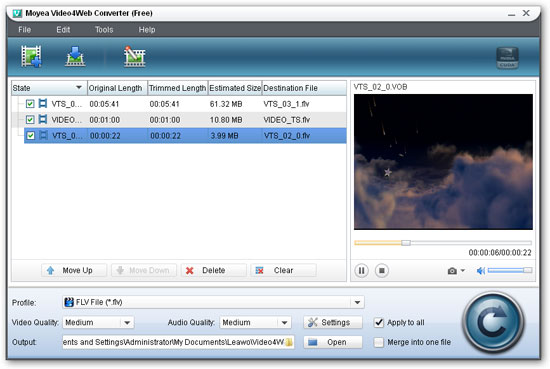The image size is (550, 369).
Task: Click the Destination File column header
Action: (304, 88)
